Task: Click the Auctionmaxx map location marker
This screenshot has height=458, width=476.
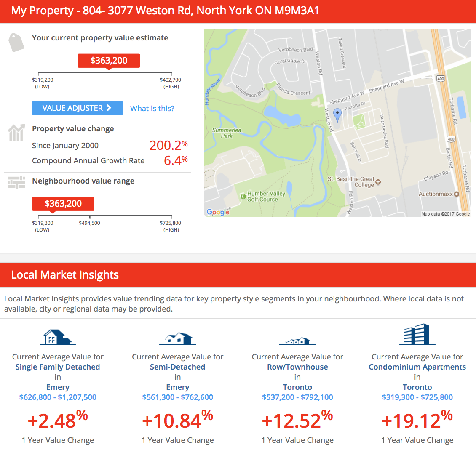Action: [456, 194]
